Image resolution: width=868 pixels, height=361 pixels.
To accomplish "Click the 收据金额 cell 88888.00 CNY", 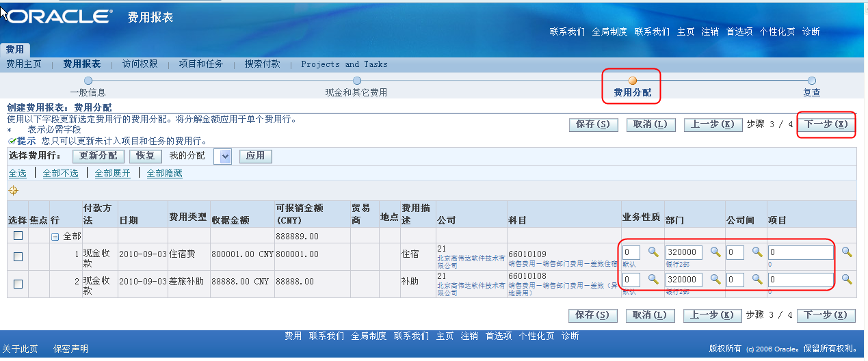I will coord(241,281).
